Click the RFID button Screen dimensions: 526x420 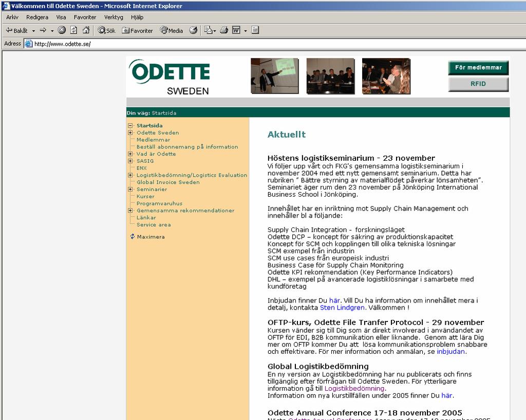(478, 84)
